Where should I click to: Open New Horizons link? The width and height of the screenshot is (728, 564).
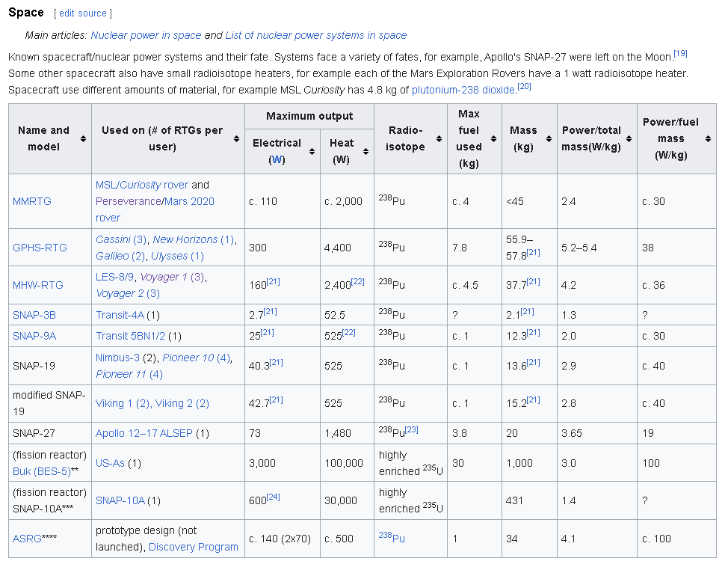(194, 239)
